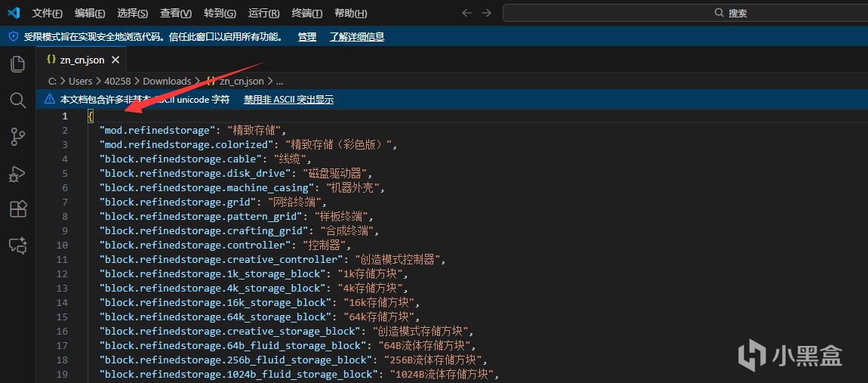Open the 终端(T) menu
868x383 pixels.
(306, 14)
